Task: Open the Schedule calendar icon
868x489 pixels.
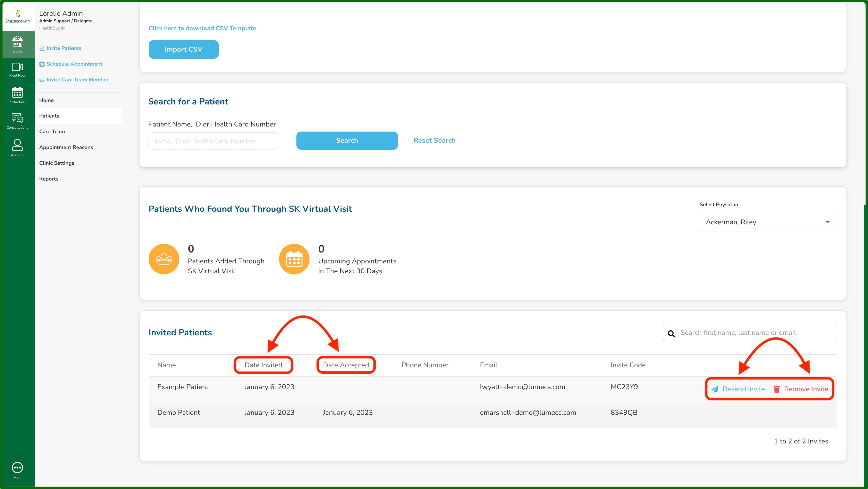Action: (17, 95)
